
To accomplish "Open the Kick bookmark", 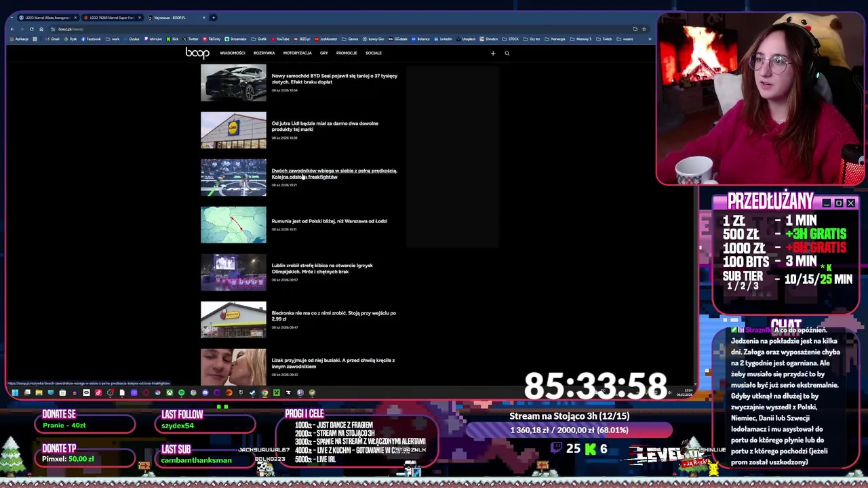I will click(x=173, y=39).
